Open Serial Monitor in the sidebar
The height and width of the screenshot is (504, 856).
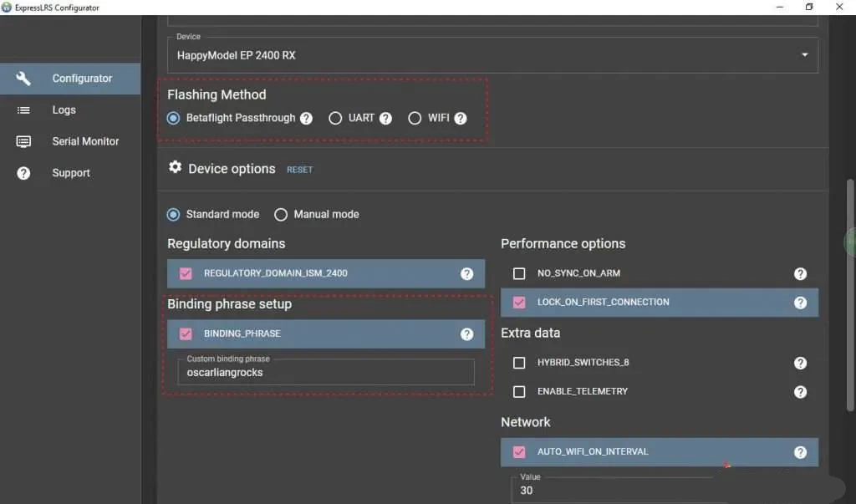pyautogui.click(x=70, y=141)
